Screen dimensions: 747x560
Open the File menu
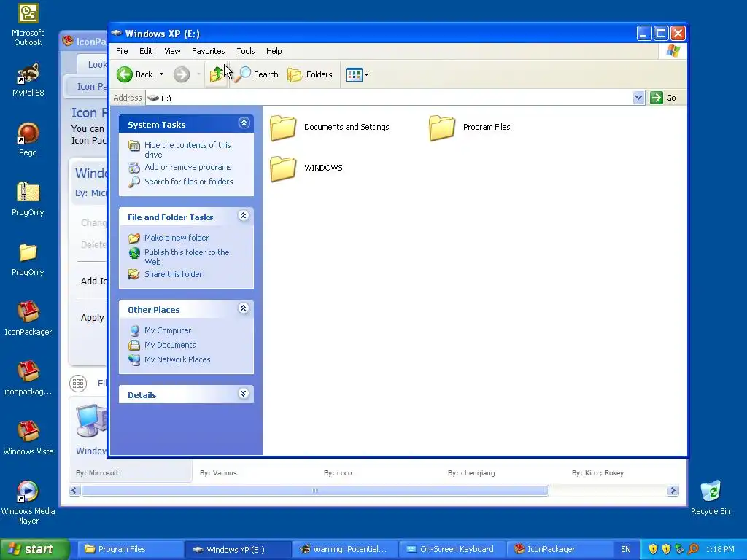[122, 51]
